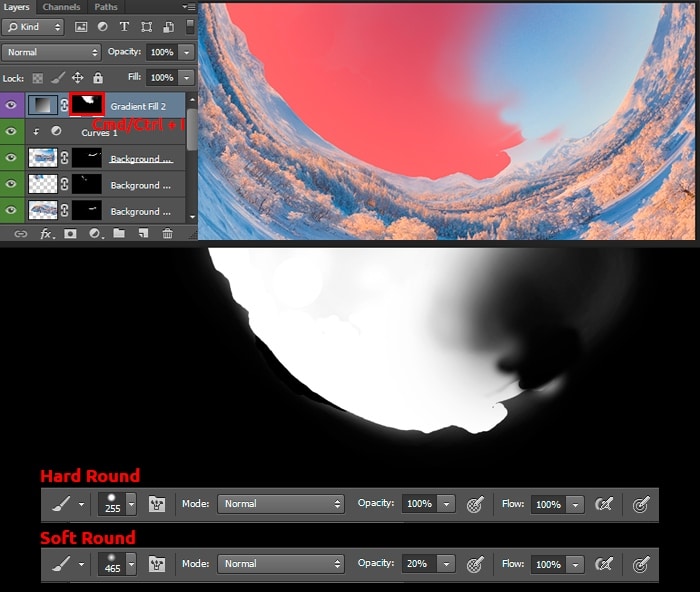
Task: Open Hard Round Flow slider arrow
Action: [x=575, y=505]
